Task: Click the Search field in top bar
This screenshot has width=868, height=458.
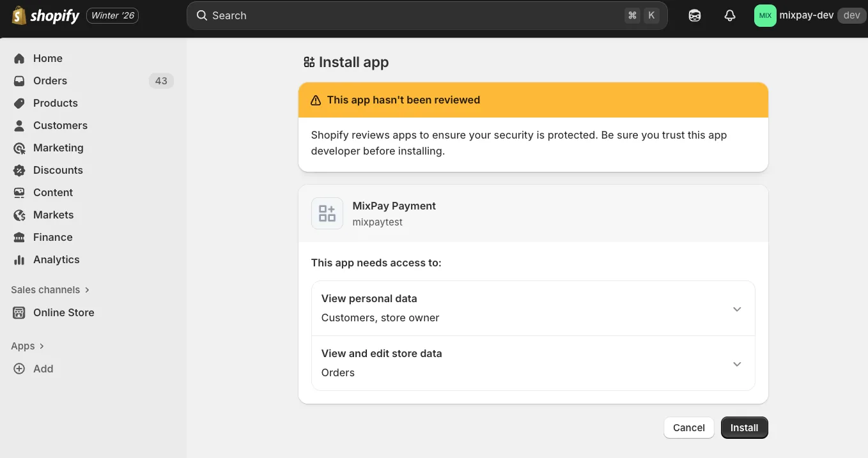Action: click(427, 15)
